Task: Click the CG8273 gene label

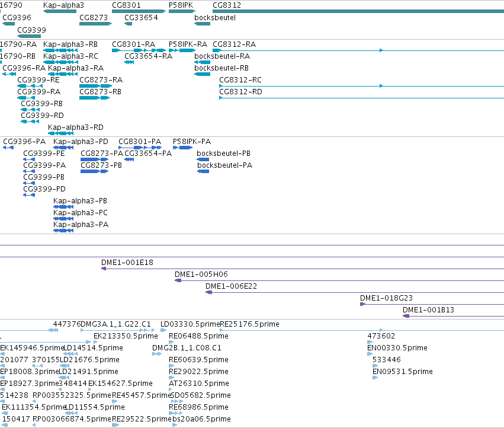Action: (94, 17)
